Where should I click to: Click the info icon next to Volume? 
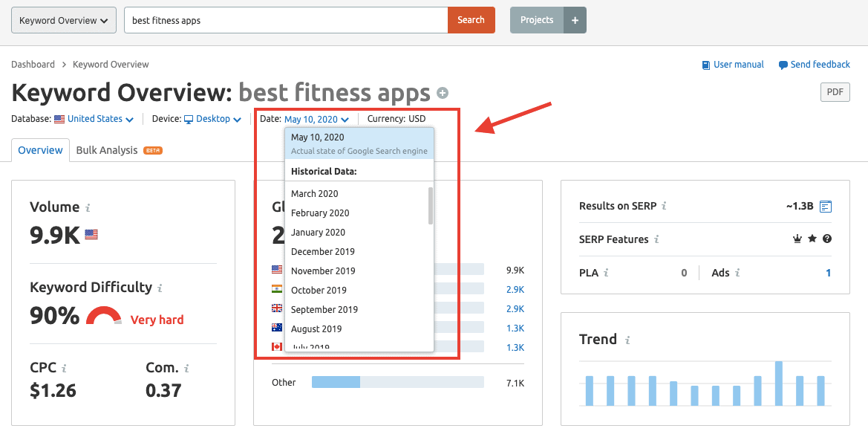point(88,208)
